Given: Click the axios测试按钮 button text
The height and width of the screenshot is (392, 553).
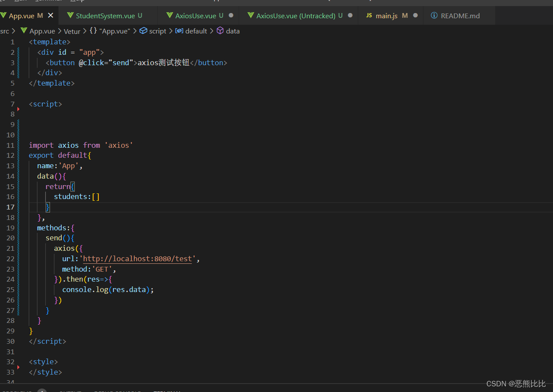Looking at the screenshot, I should point(163,63).
